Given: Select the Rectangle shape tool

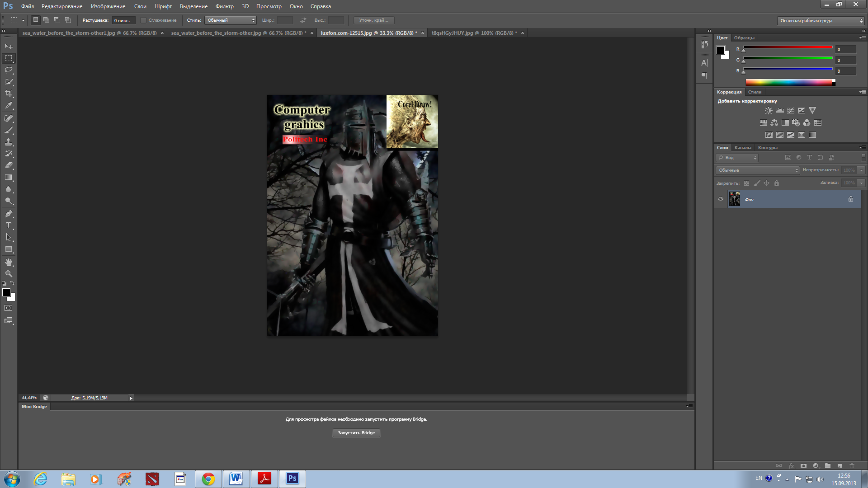Looking at the screenshot, I should coord(9,249).
